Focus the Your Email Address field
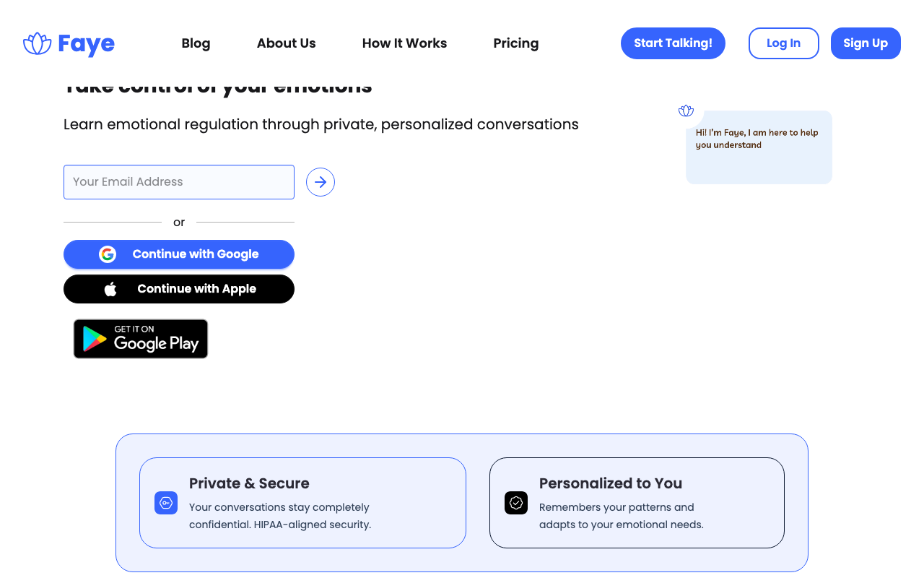Viewport: 924px width, 578px height. [x=179, y=182]
